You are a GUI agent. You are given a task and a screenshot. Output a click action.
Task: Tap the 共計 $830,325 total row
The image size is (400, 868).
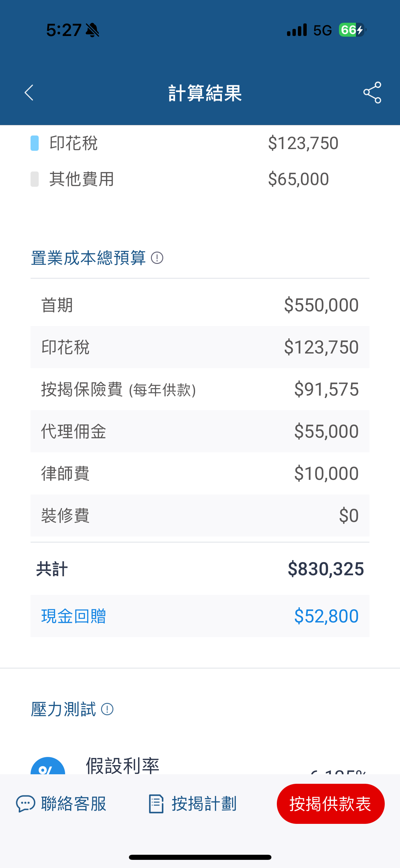[200, 569]
